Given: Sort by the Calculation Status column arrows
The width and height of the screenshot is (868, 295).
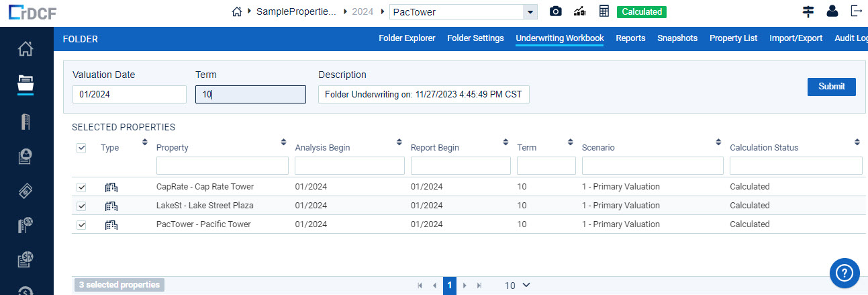Looking at the screenshot, I should point(857,142).
